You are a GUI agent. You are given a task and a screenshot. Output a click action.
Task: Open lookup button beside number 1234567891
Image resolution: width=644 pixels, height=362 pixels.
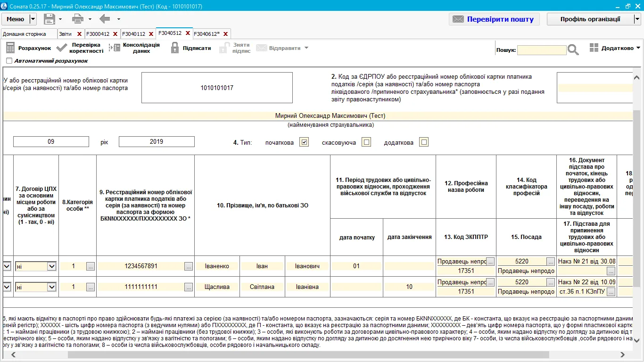[189, 266]
